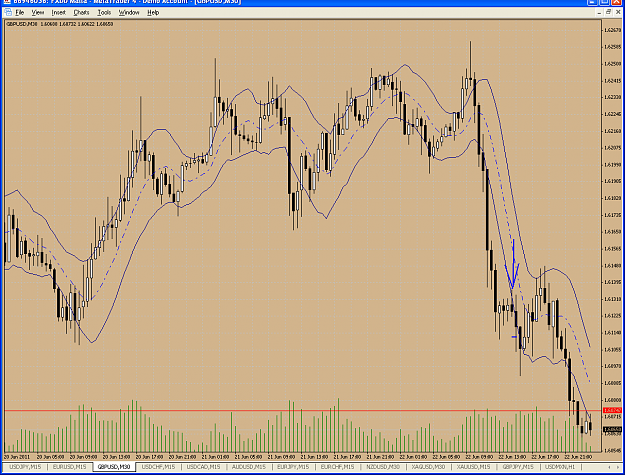Open the Insert menu

pos(58,13)
